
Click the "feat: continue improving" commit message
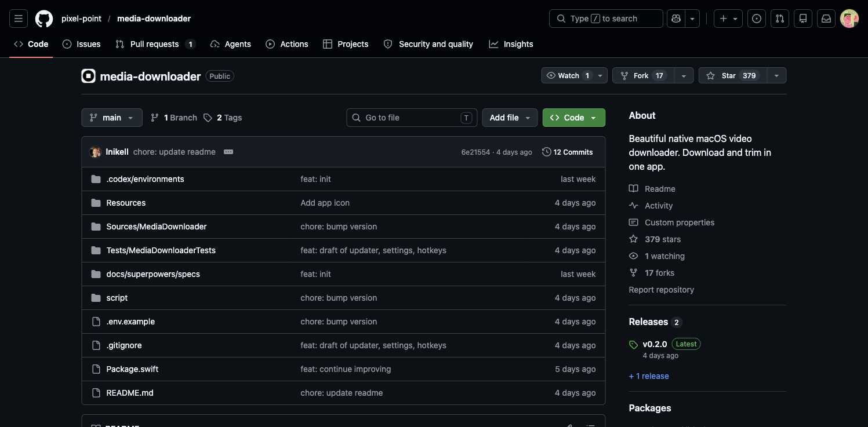click(346, 369)
